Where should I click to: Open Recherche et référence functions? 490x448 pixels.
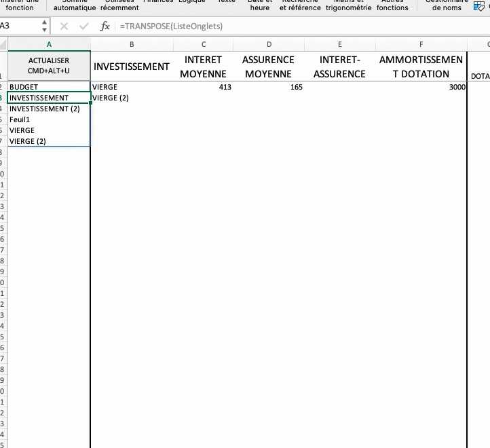point(300,5)
